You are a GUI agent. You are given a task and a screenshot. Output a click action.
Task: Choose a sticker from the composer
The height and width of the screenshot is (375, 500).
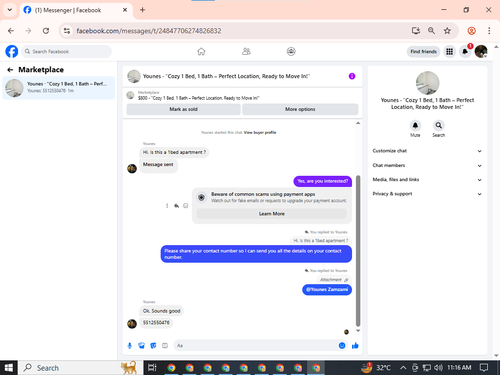(x=153, y=346)
